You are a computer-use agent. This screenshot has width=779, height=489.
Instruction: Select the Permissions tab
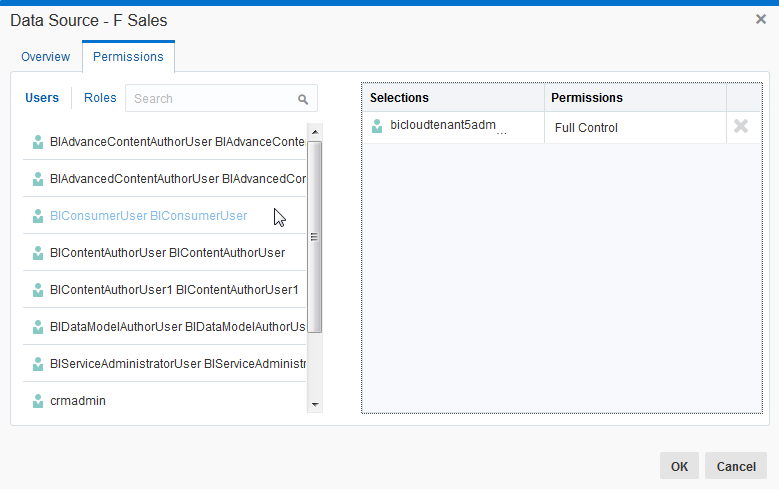pos(128,57)
